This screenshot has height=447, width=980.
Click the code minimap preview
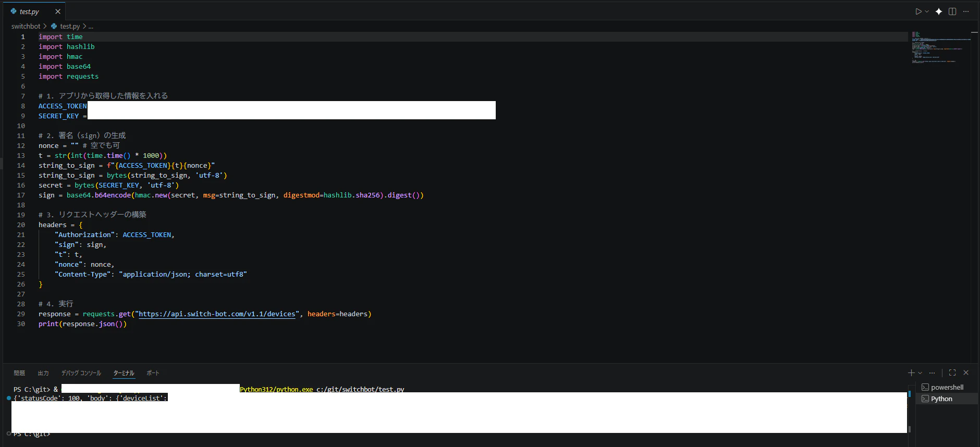click(x=940, y=48)
